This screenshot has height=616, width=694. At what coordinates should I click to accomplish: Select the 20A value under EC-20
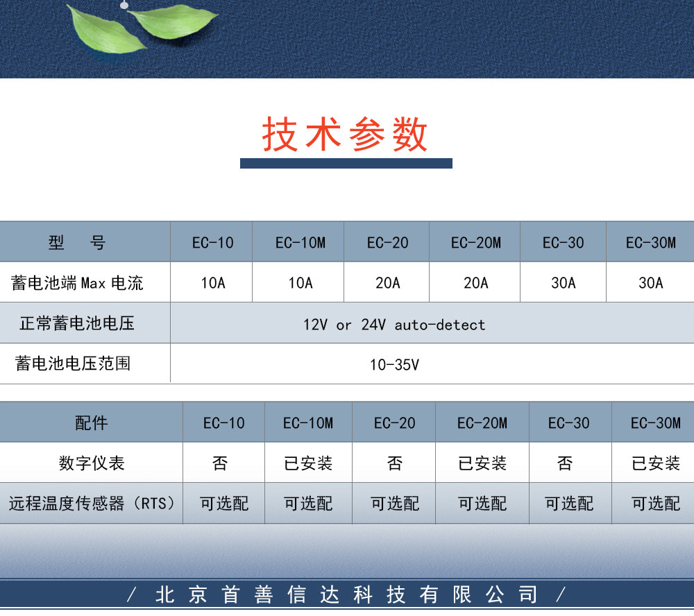coord(387,283)
